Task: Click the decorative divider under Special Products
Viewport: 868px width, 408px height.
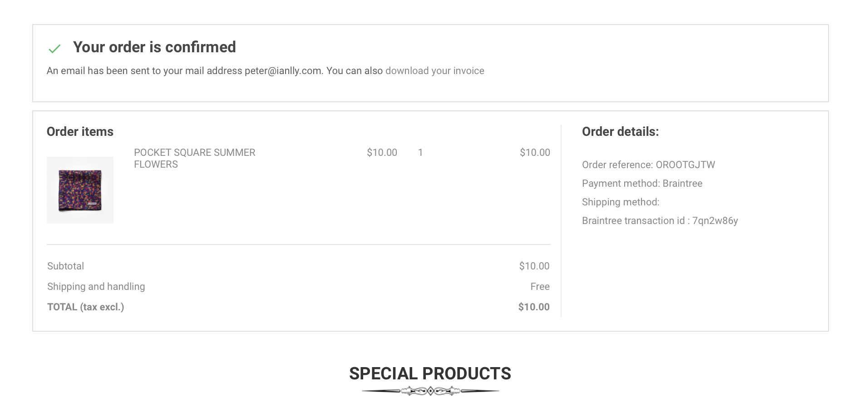Action: (x=430, y=391)
